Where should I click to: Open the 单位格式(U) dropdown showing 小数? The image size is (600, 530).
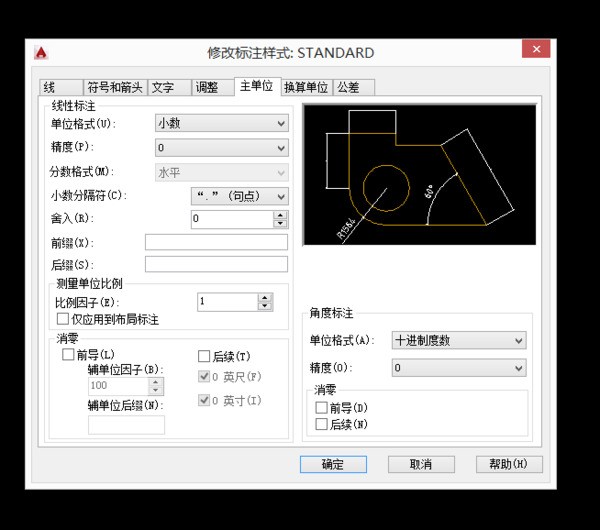(222, 123)
